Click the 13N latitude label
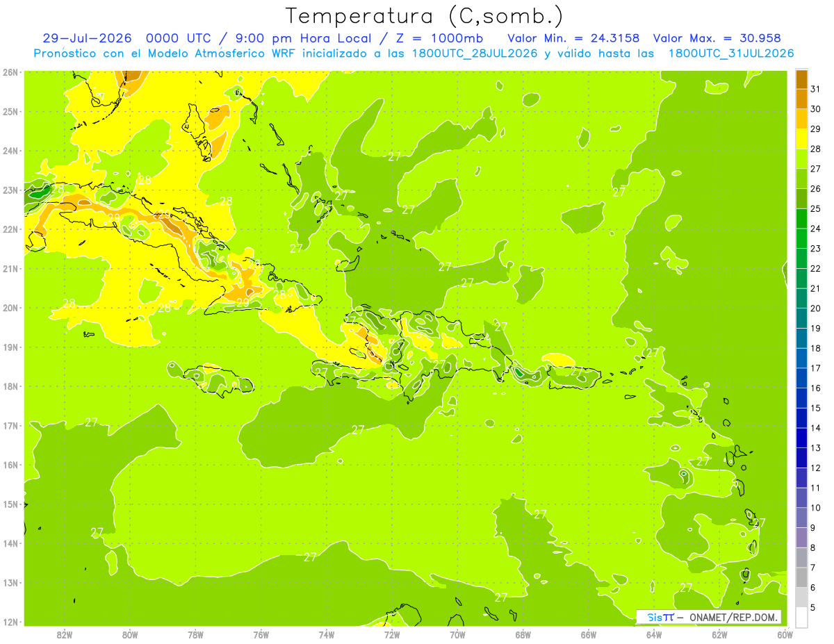 point(10,583)
